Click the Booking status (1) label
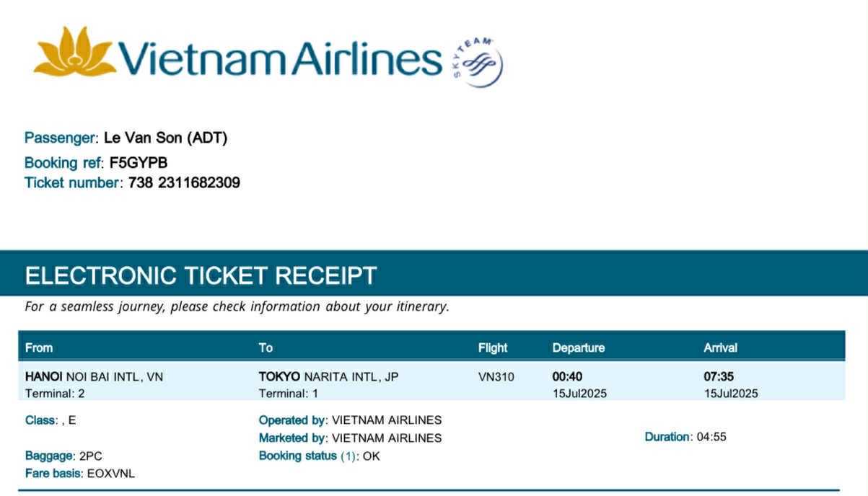The image size is (868, 496). tap(307, 456)
